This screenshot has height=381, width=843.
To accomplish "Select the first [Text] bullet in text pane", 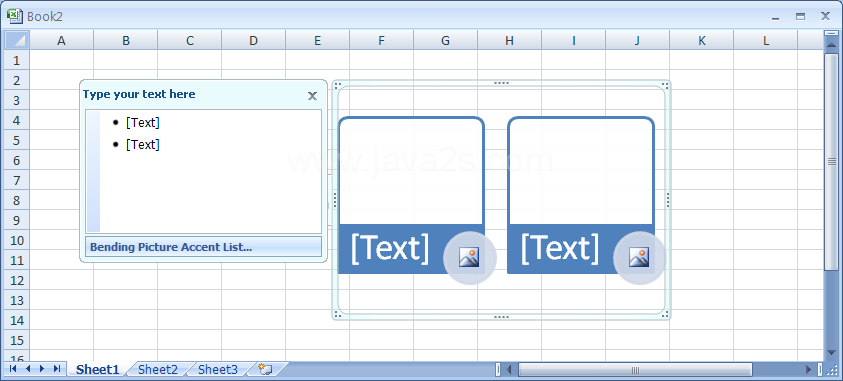I will [142, 123].
